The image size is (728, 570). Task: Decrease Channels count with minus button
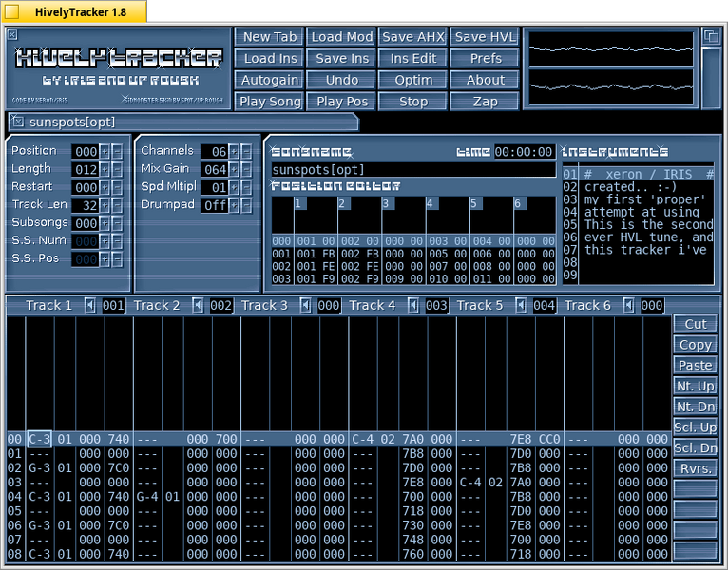246,151
